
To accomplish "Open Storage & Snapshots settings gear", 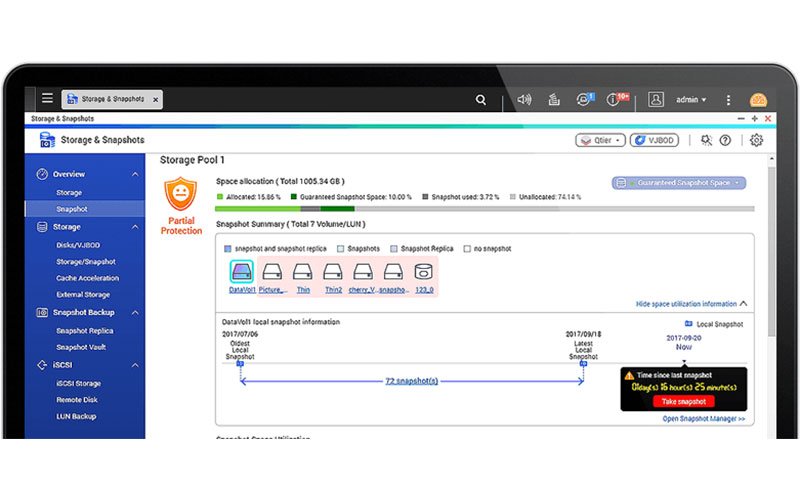I will 756,140.
